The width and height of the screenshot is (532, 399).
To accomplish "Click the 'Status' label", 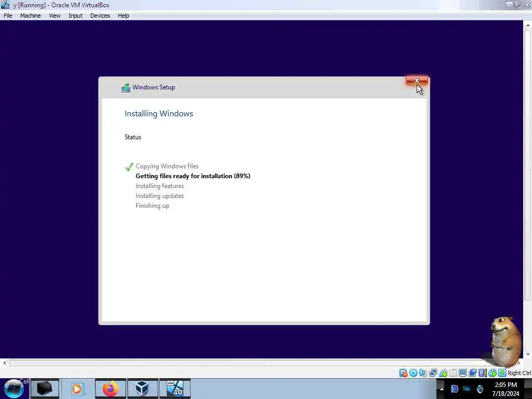I will click(x=132, y=137).
